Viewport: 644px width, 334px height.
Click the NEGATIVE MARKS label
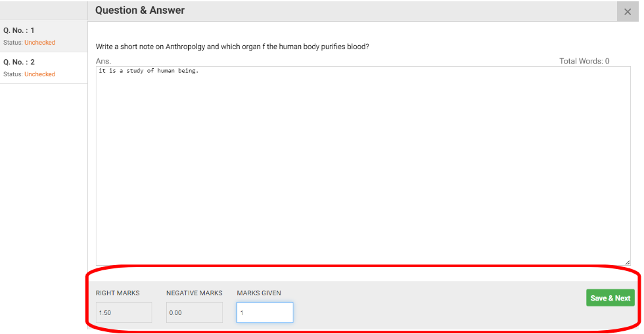click(194, 293)
